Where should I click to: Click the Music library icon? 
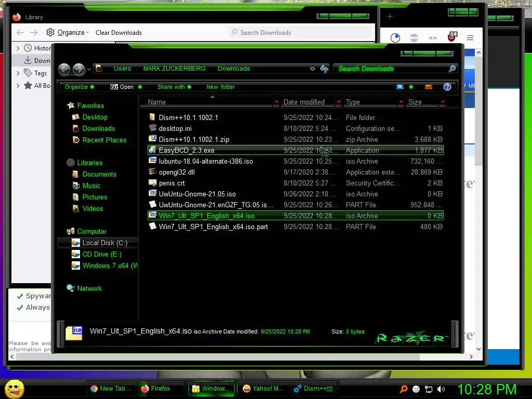(76, 185)
